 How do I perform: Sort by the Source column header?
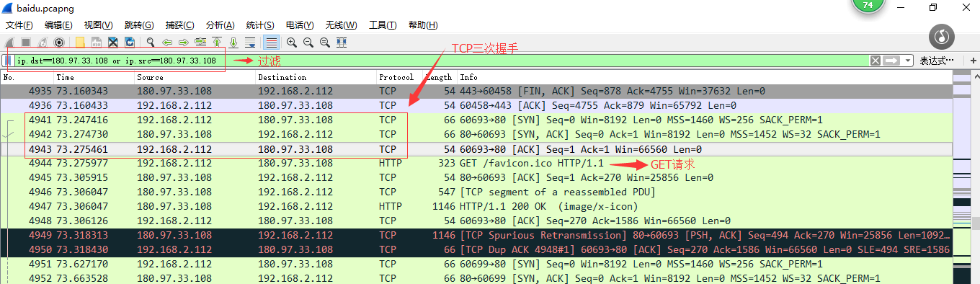click(x=195, y=77)
